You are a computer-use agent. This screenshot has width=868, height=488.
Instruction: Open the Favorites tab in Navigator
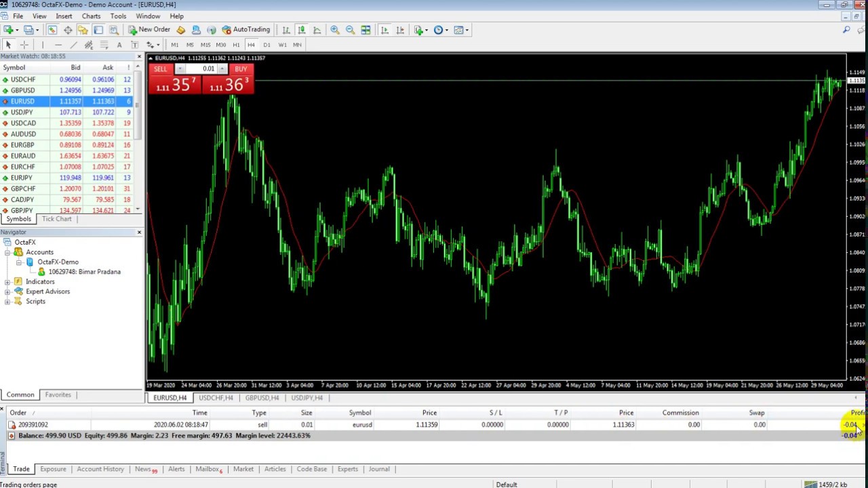58,394
